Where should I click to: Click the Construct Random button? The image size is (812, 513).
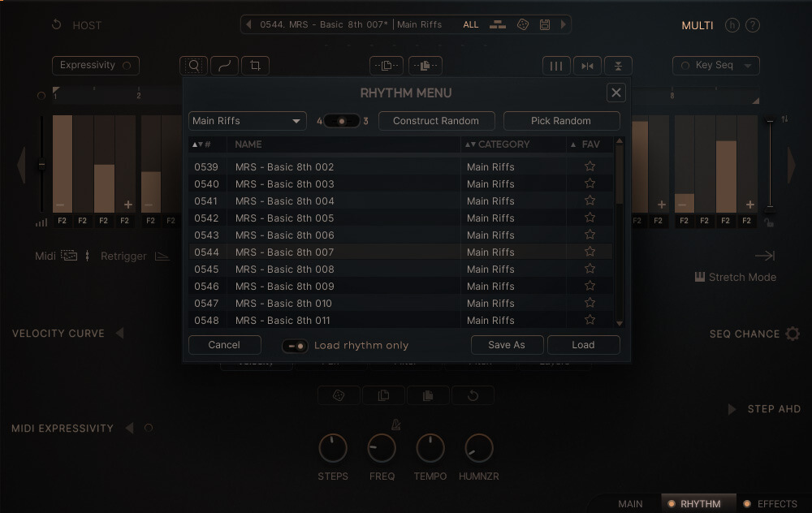coord(436,121)
